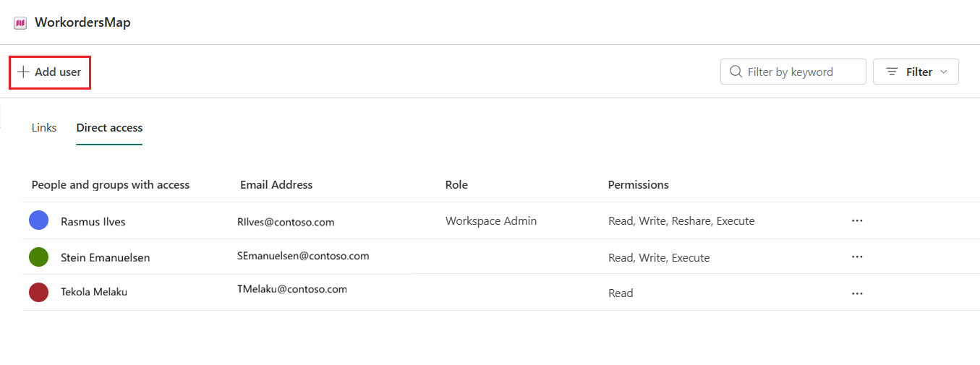Click the plus icon beside Add user

[x=24, y=72]
